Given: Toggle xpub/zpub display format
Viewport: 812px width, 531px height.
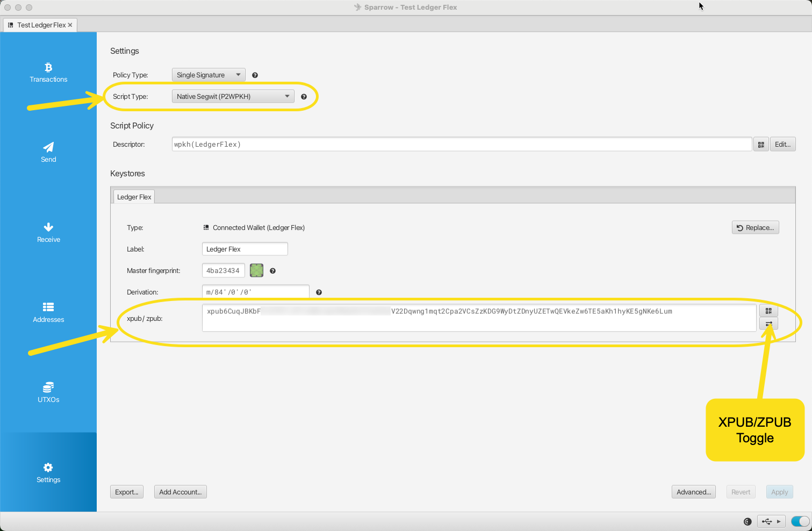Looking at the screenshot, I should 768,324.
